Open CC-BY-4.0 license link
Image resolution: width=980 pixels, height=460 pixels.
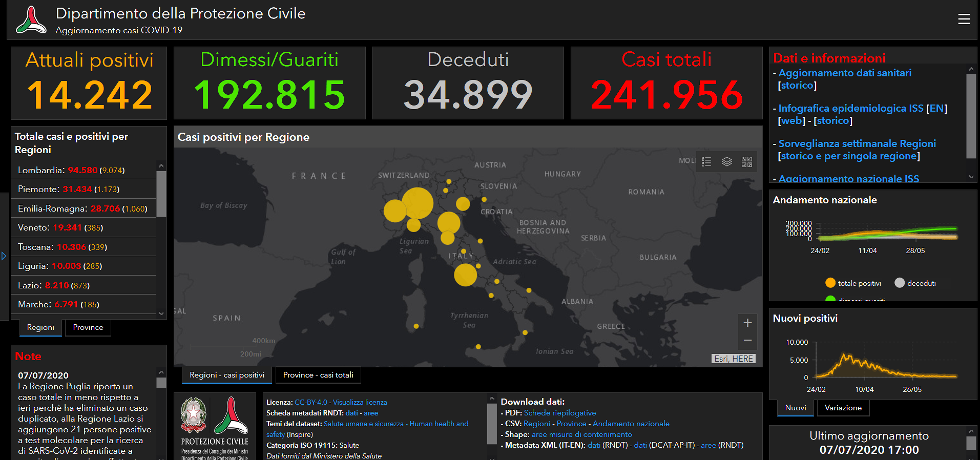pyautogui.click(x=311, y=402)
